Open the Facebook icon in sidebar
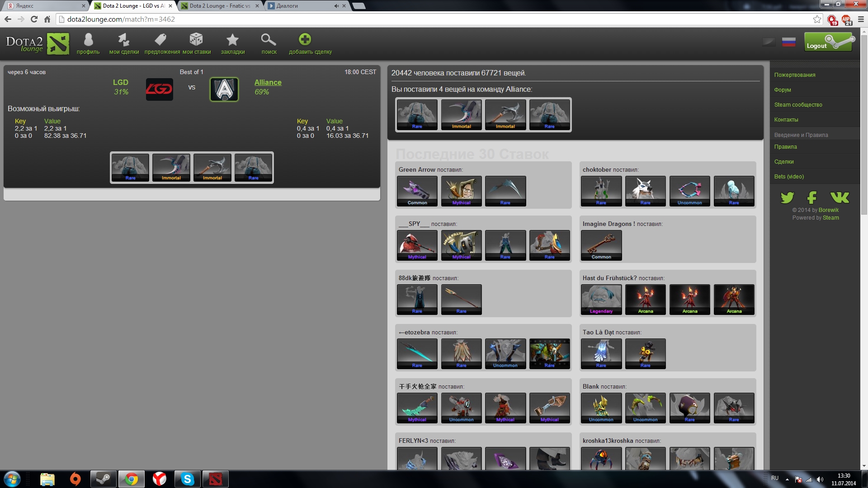 pos(812,197)
